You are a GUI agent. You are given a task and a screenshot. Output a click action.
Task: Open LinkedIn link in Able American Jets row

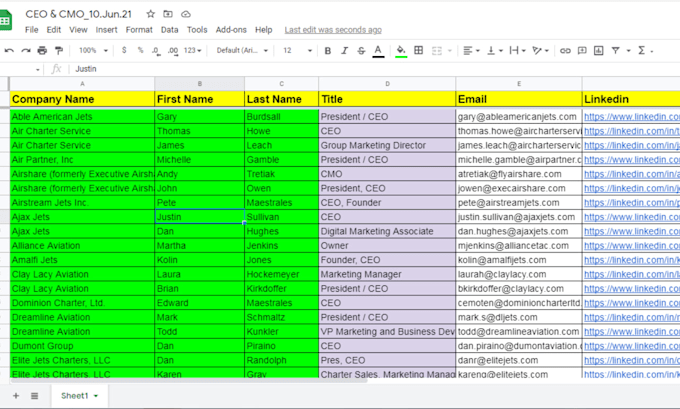tap(631, 117)
